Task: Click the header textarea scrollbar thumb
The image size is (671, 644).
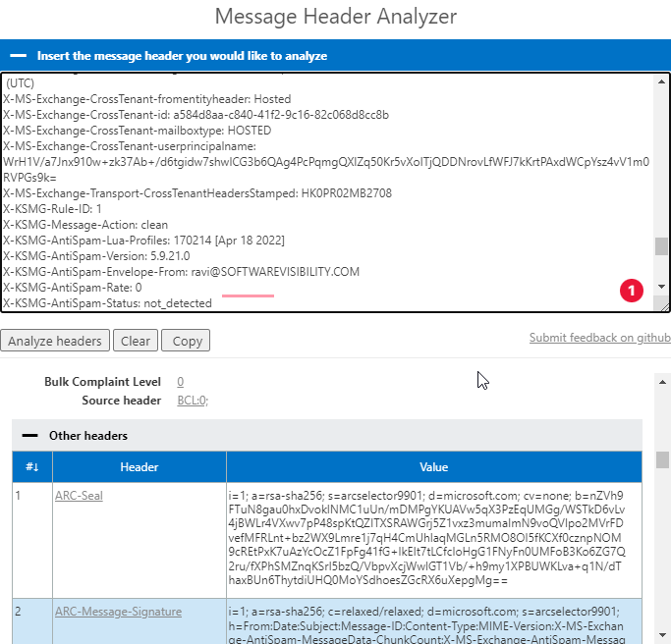Action: pos(661,245)
